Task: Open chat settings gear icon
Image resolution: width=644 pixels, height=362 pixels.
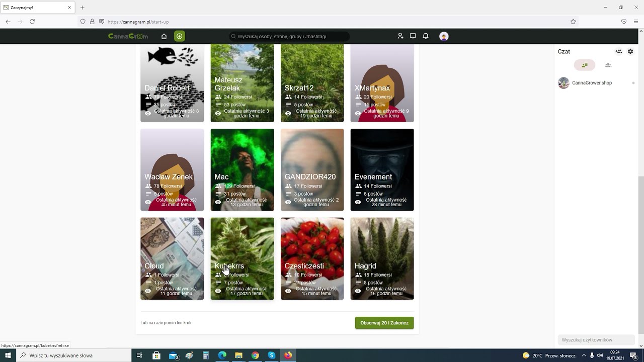Action: (630, 51)
